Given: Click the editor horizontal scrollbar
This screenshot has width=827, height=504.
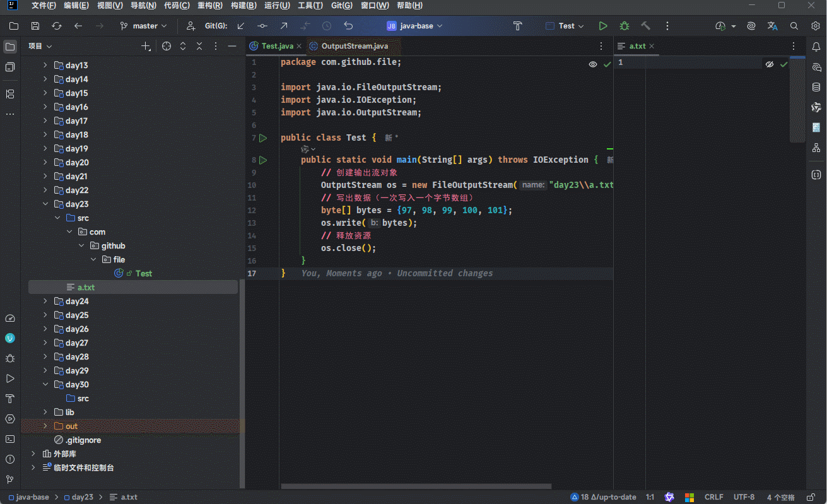Looking at the screenshot, I should click(416, 486).
